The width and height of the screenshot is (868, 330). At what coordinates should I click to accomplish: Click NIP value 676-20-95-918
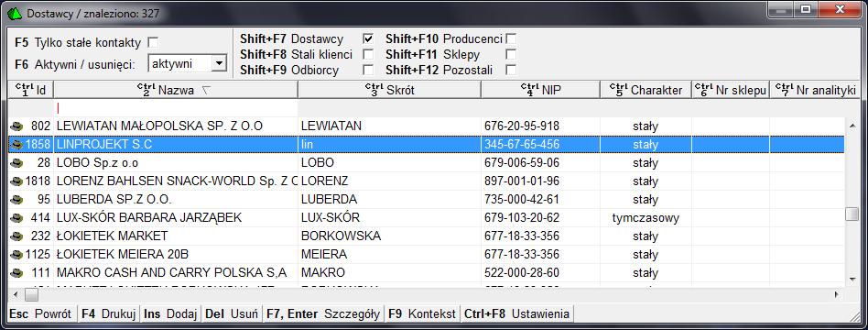522,126
